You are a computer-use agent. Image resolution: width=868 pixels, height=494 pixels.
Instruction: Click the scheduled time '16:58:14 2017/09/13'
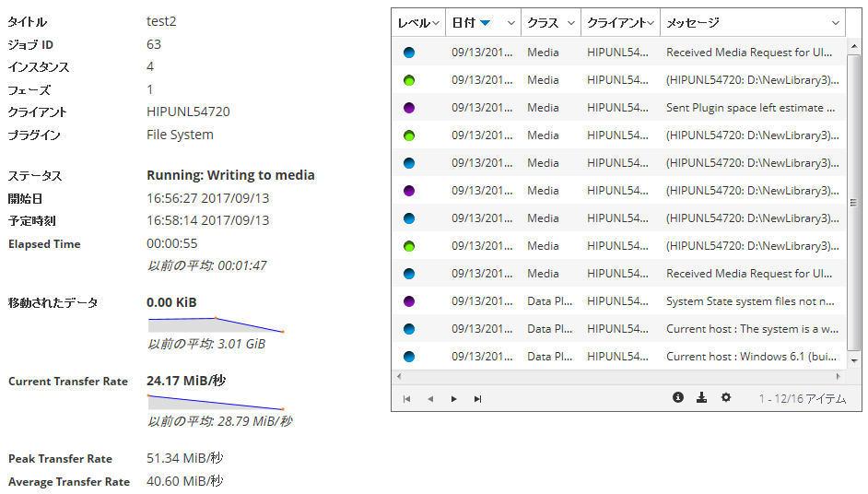coord(207,220)
